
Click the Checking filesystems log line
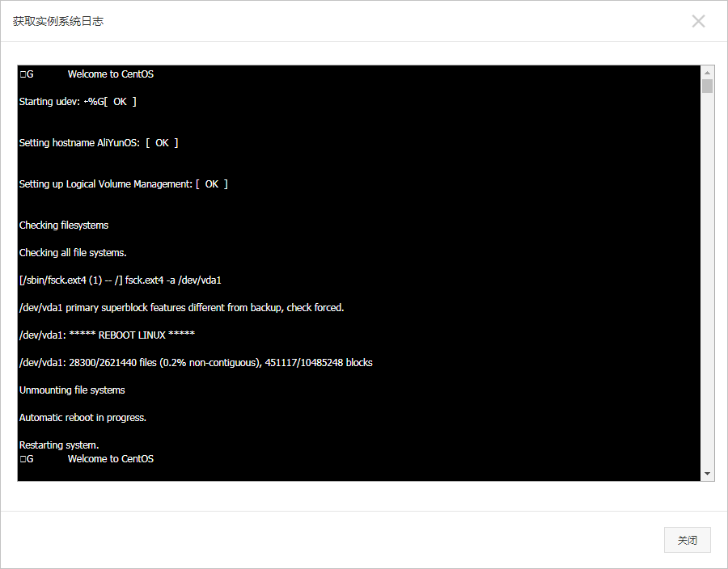[64, 225]
